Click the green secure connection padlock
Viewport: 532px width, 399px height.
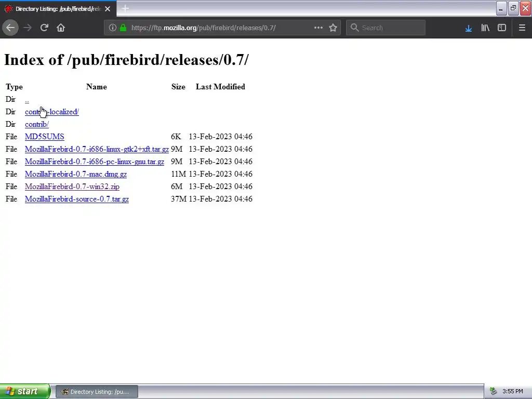click(x=123, y=28)
